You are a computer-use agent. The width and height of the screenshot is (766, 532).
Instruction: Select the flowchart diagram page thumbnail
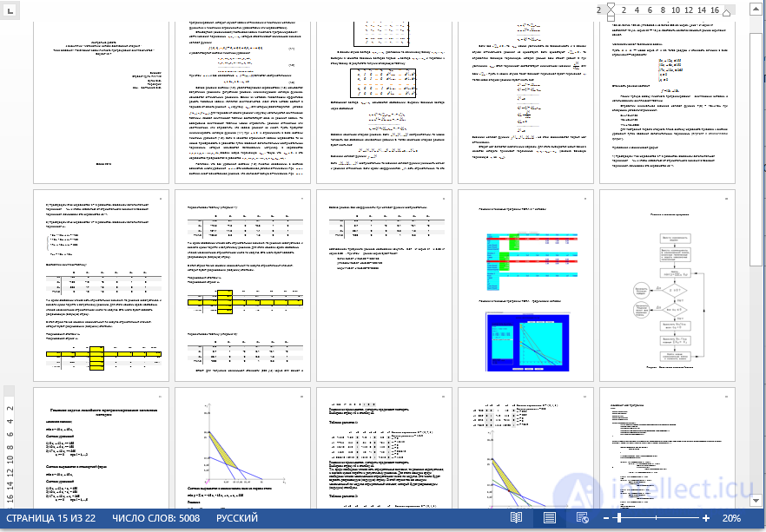point(667,286)
